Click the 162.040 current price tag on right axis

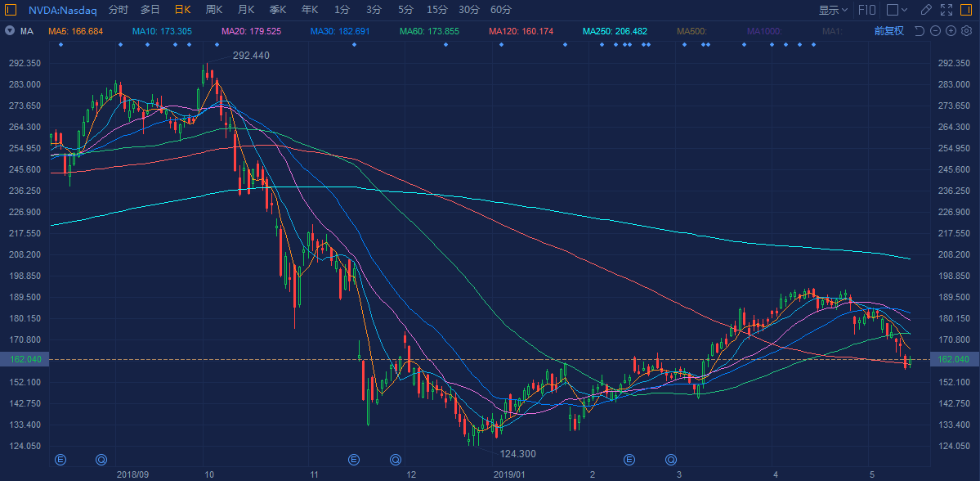click(x=954, y=359)
